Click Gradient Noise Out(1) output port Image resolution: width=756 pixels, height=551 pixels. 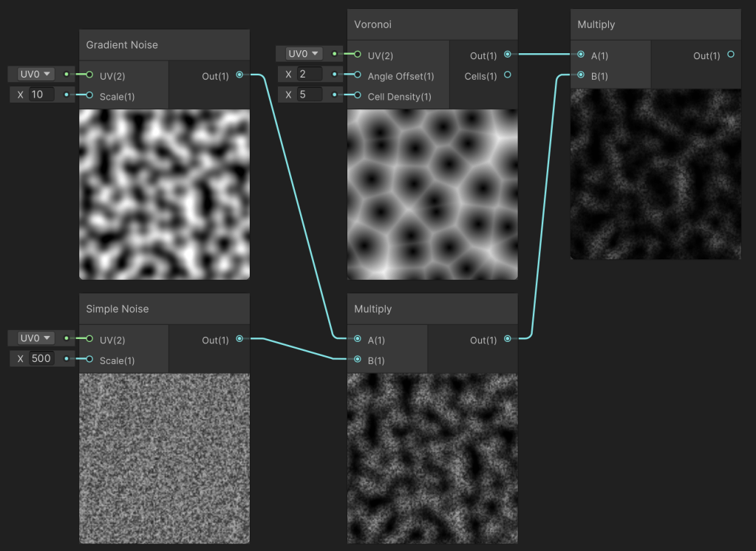pyautogui.click(x=239, y=75)
